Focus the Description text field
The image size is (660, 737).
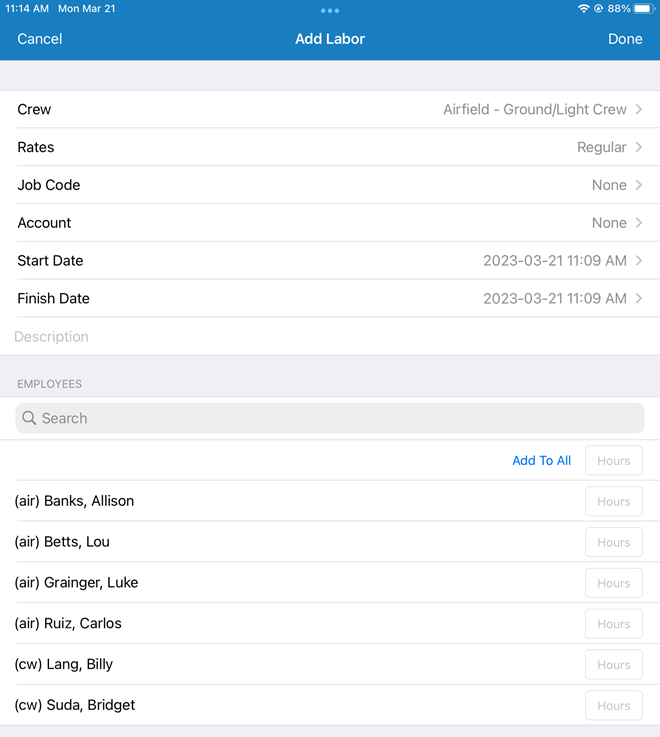click(330, 337)
